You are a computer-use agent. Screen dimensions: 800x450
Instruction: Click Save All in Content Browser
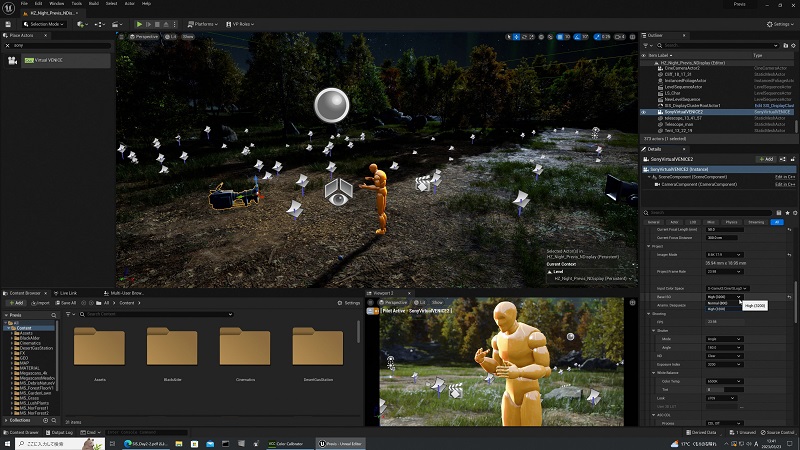tap(65, 302)
